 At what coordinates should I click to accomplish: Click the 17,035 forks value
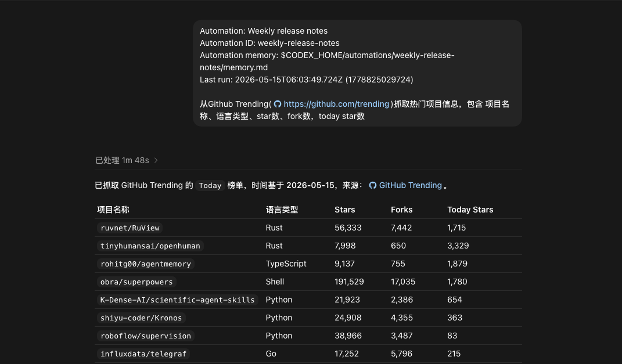pos(403,282)
